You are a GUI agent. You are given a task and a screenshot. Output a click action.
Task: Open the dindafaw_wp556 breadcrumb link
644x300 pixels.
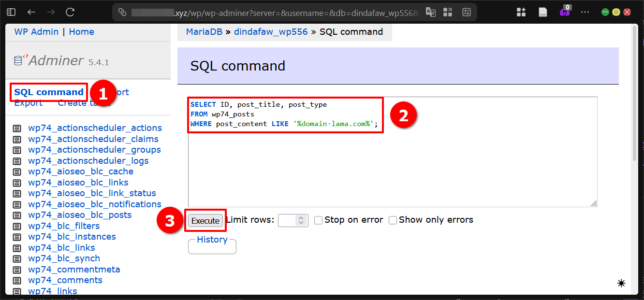tap(271, 32)
